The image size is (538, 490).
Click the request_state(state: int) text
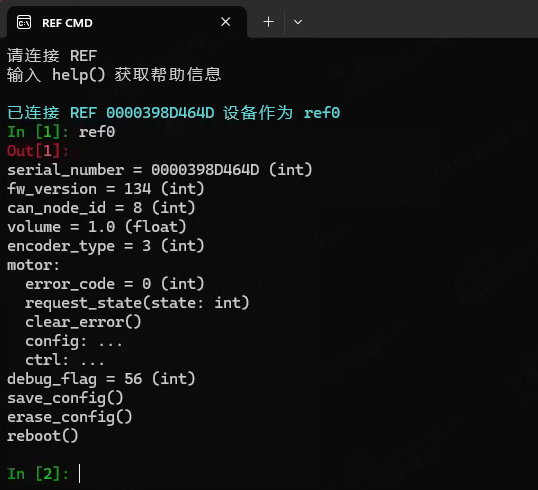click(x=137, y=303)
